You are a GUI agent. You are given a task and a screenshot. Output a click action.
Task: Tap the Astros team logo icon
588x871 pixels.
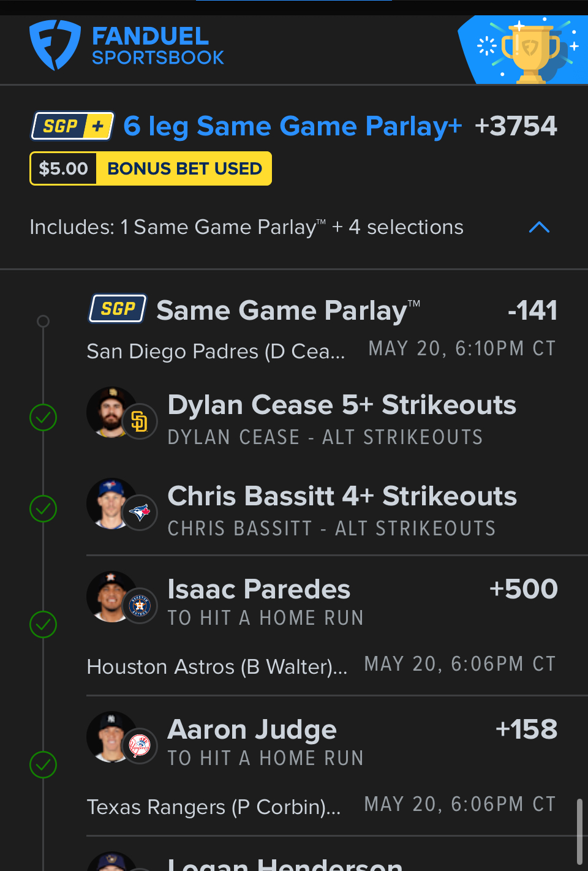140,606
